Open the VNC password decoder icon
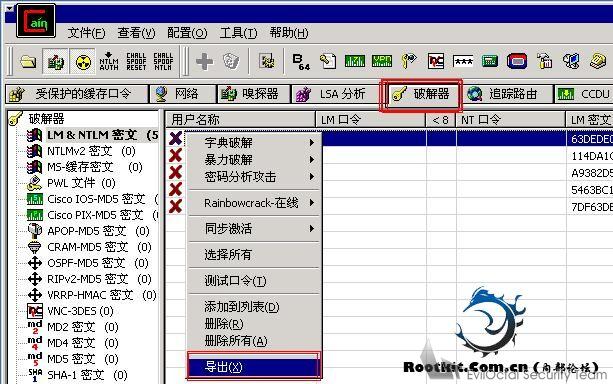 436,61
